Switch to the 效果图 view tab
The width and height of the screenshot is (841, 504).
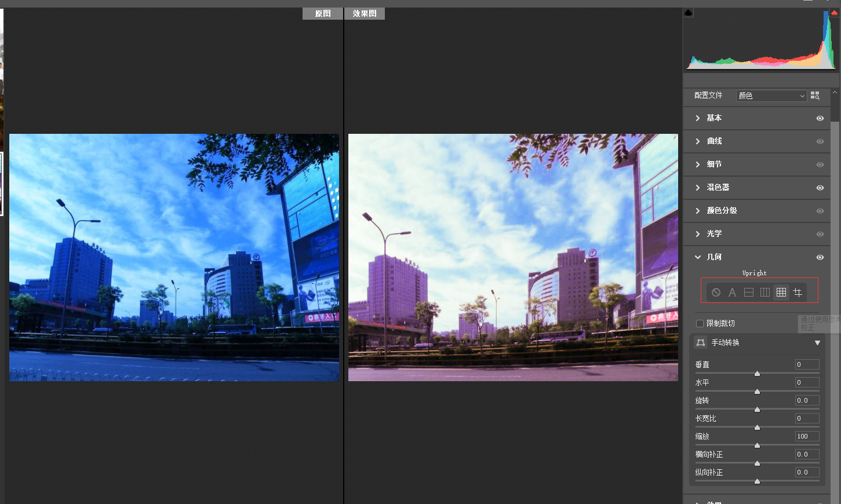pyautogui.click(x=365, y=13)
